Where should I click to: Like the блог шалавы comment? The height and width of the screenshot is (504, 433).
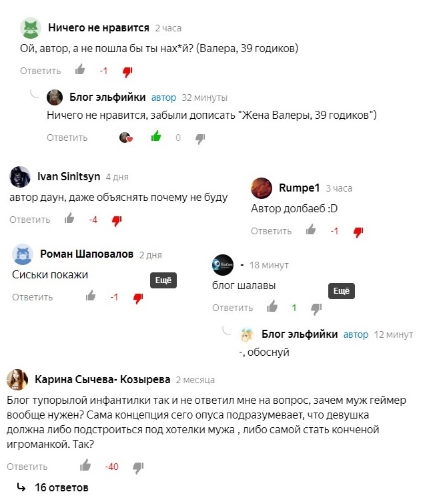272,306
